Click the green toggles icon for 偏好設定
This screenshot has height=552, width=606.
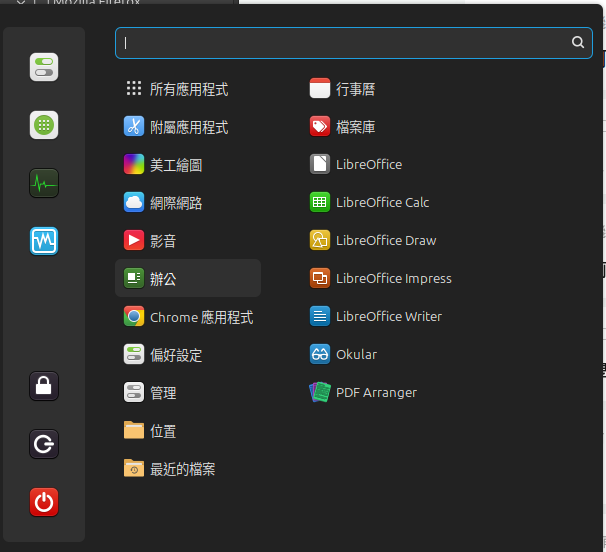(x=134, y=354)
